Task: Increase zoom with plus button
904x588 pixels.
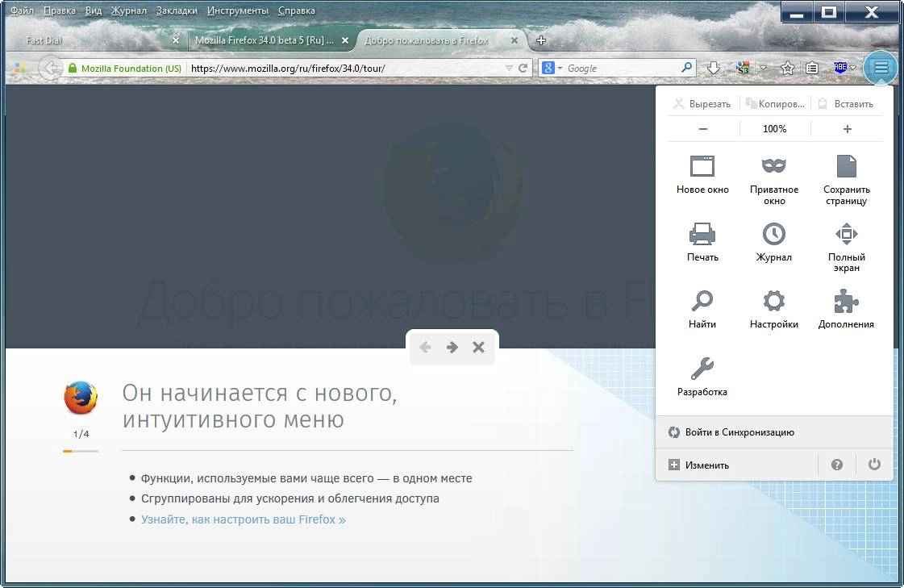Action: click(847, 129)
